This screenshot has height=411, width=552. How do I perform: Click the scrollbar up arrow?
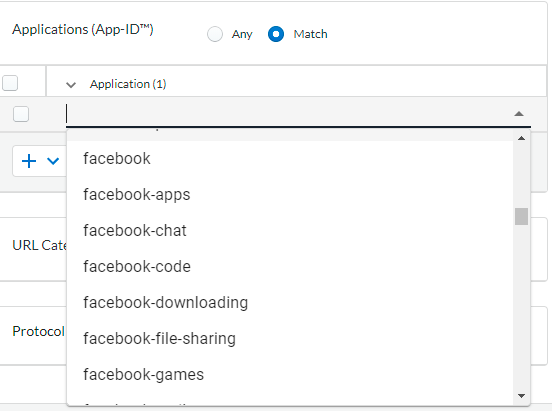click(521, 138)
